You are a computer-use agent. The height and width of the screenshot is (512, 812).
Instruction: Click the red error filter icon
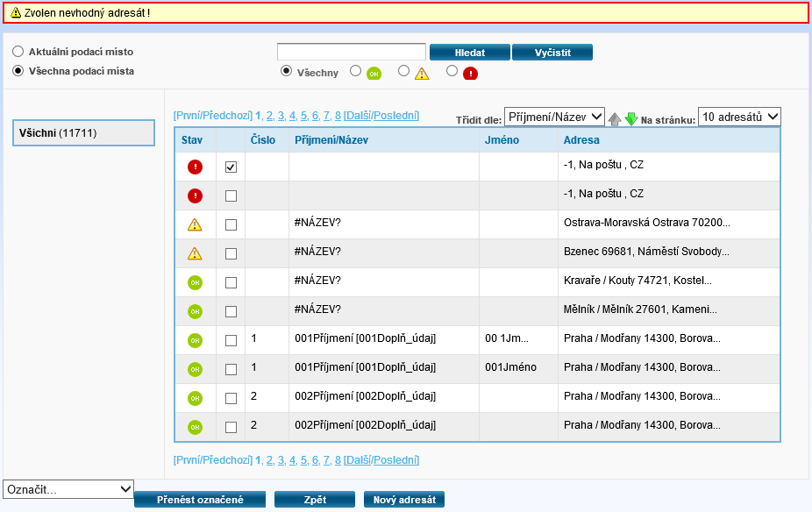click(470, 74)
